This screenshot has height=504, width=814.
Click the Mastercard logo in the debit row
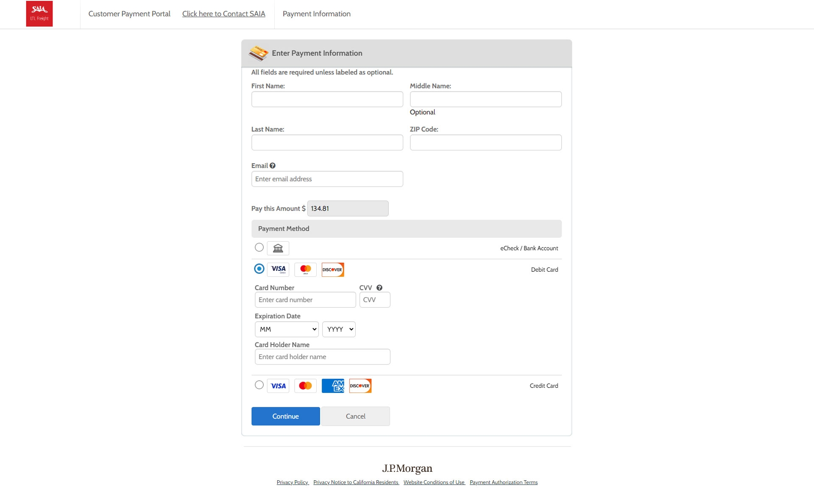(x=305, y=269)
